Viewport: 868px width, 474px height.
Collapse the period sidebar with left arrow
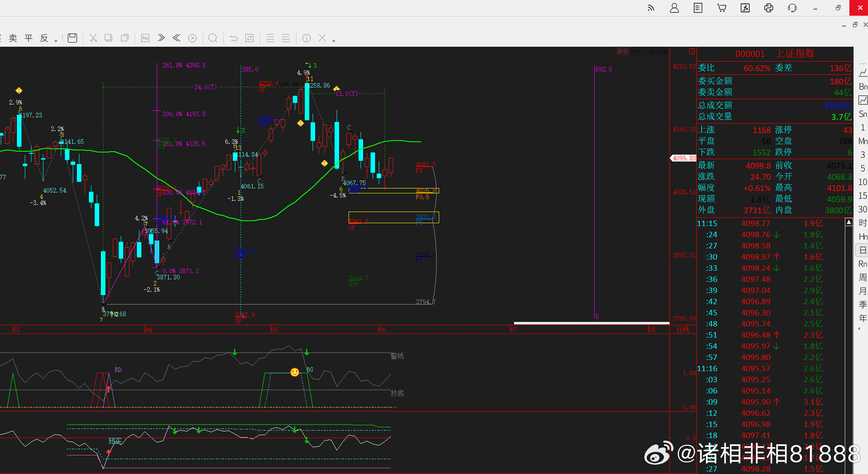click(859, 329)
